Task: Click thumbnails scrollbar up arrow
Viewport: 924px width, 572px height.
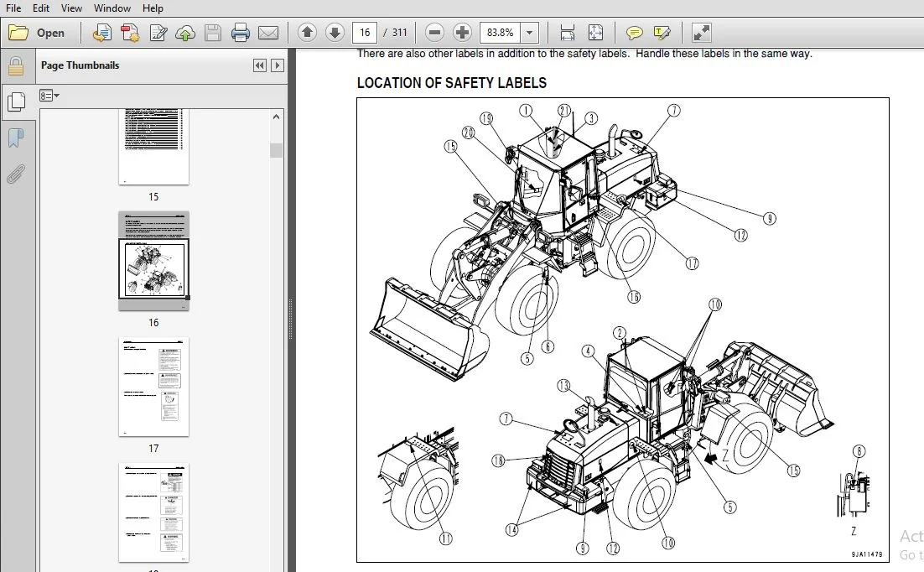Action: tap(276, 117)
